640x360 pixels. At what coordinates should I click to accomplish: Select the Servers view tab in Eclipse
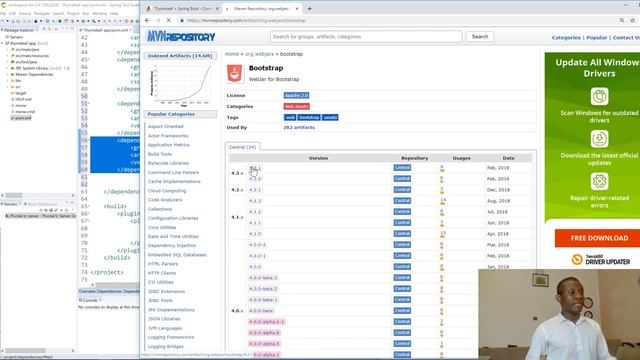point(11,204)
